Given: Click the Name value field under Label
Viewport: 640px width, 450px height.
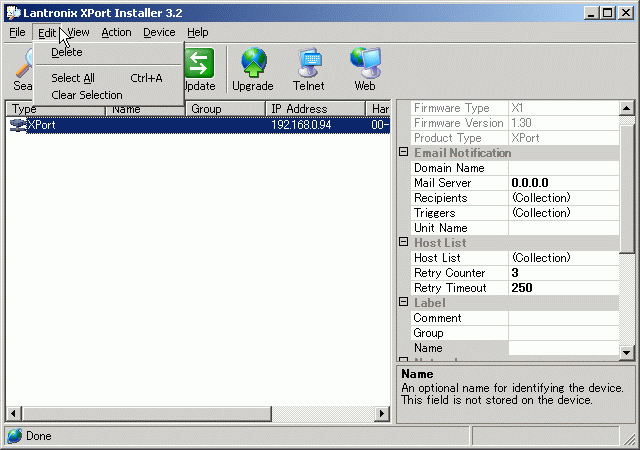Looking at the screenshot, I should coord(564,348).
